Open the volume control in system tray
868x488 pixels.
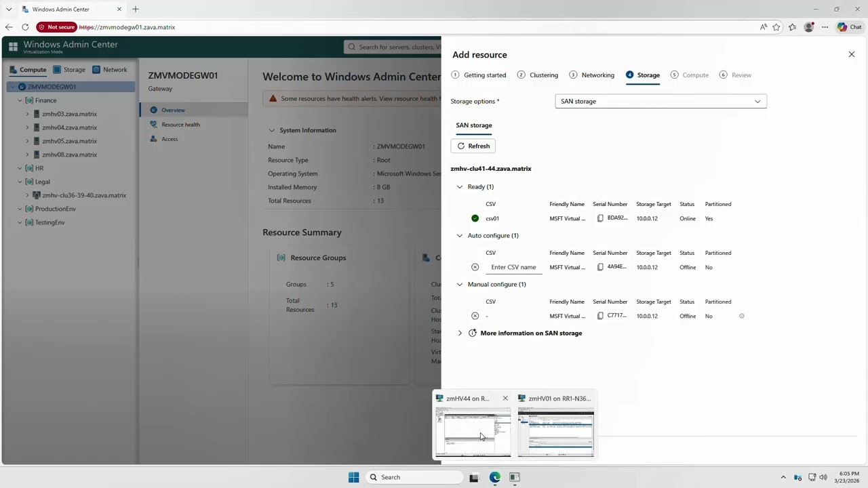(823, 477)
